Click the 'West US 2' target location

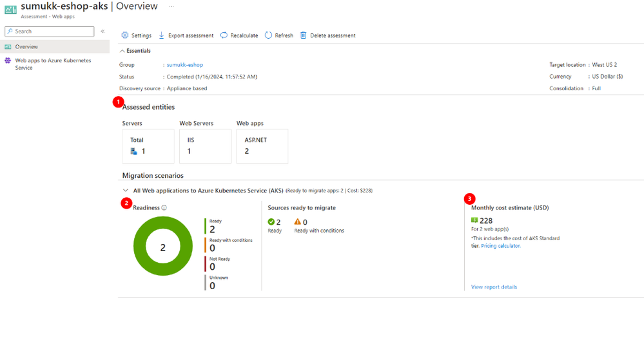click(x=604, y=65)
